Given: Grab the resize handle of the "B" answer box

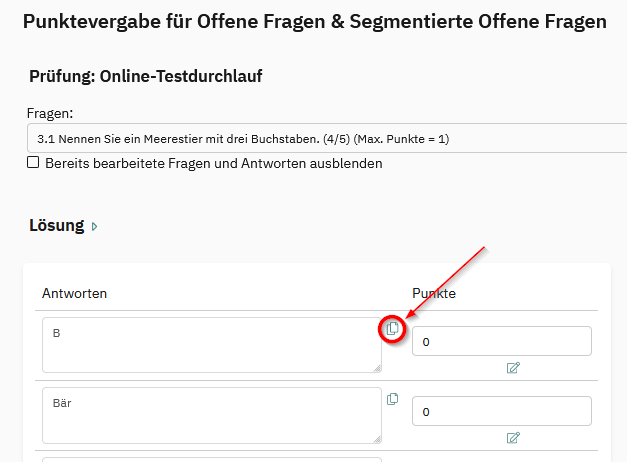Looking at the screenshot, I should (x=377, y=368).
